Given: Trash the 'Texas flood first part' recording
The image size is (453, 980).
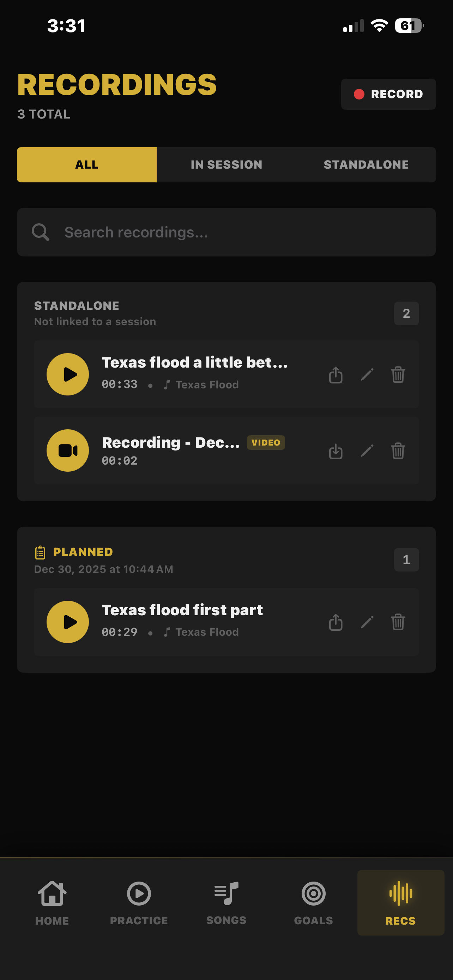Looking at the screenshot, I should [x=398, y=622].
